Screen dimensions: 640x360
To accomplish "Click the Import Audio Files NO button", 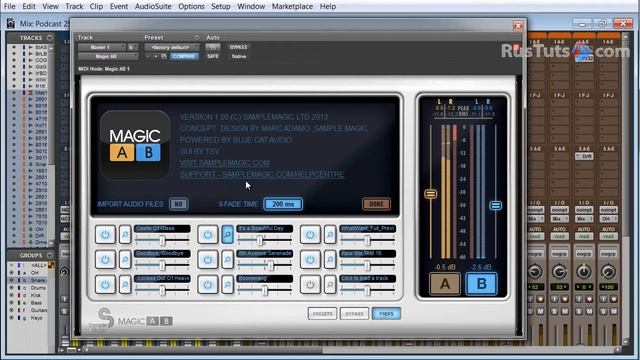I will pyautogui.click(x=179, y=204).
